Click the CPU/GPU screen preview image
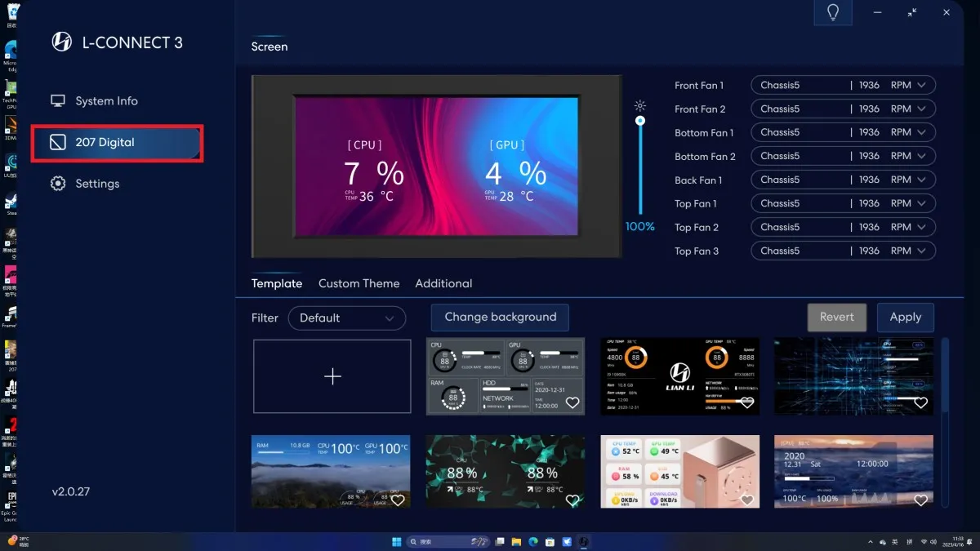 [x=436, y=167]
